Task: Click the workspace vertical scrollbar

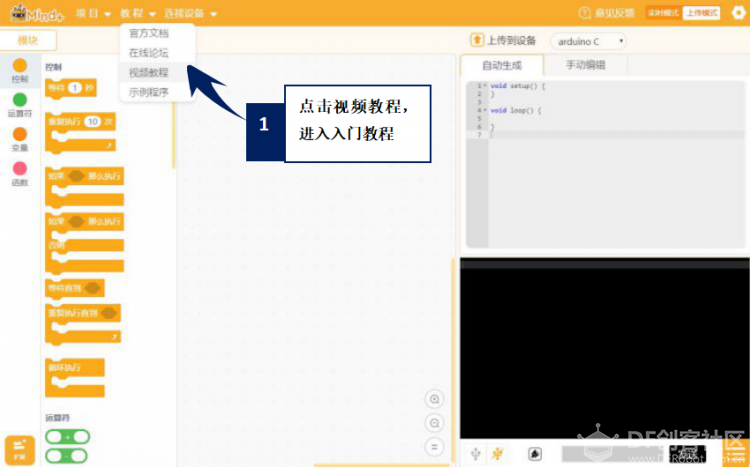Action: point(452,361)
